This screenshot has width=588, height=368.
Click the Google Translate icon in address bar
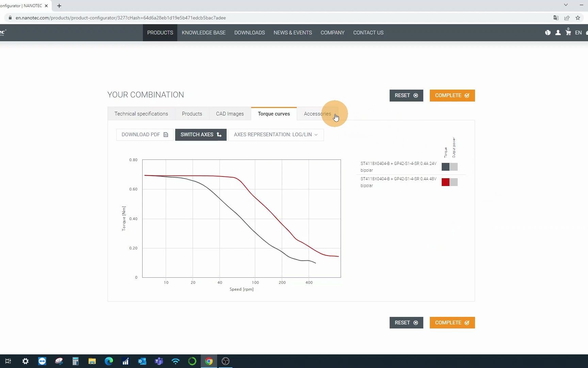(x=556, y=18)
